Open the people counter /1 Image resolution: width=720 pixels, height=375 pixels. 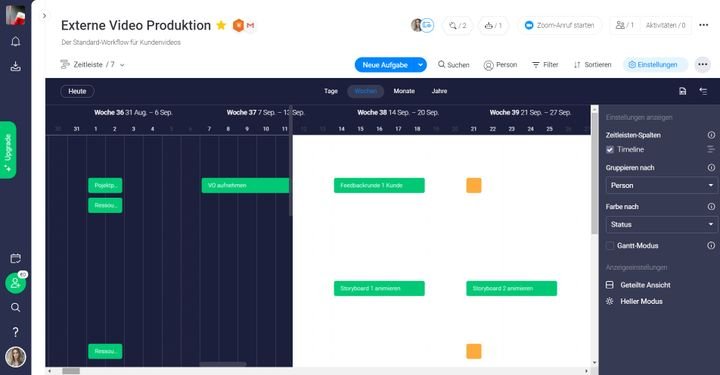pyautogui.click(x=624, y=25)
